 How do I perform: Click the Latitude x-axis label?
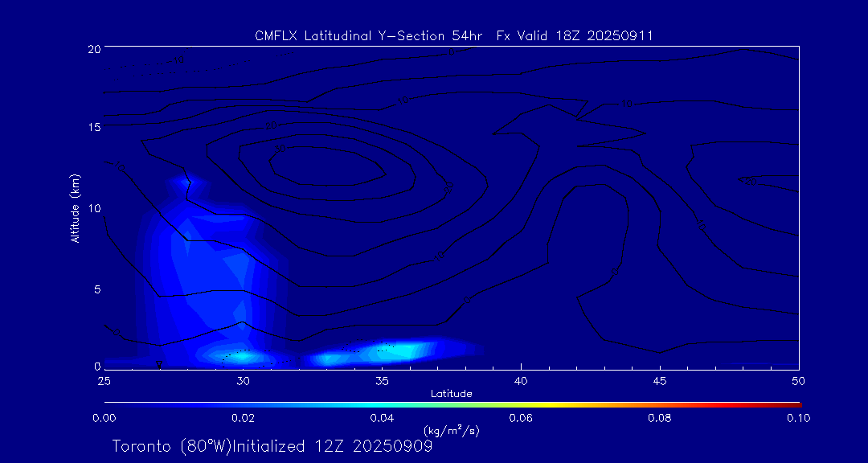pos(449,393)
